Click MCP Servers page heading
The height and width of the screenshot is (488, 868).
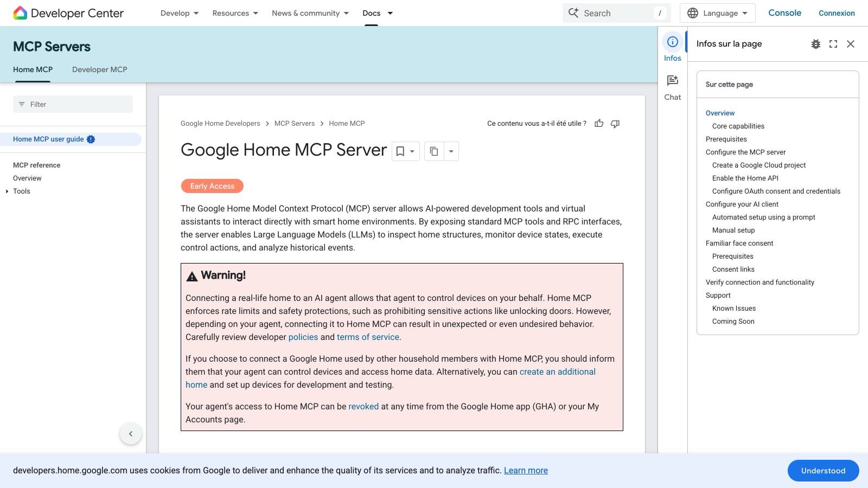click(x=52, y=47)
